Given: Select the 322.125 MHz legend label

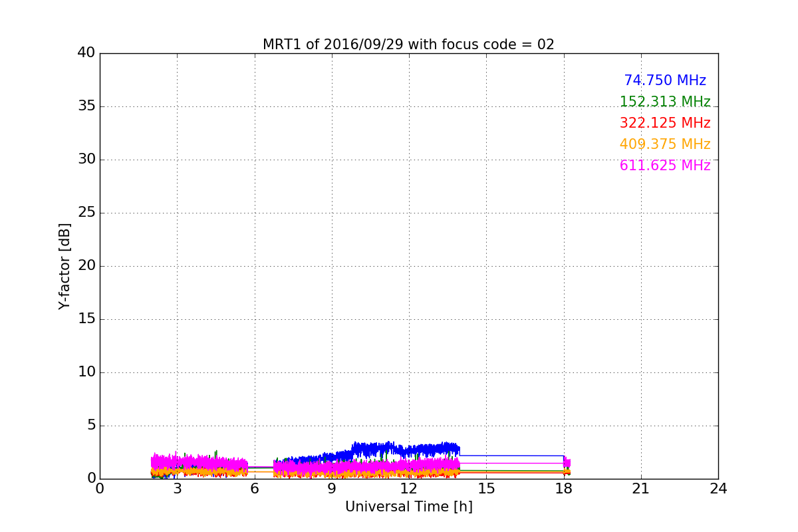Looking at the screenshot, I should [665, 123].
